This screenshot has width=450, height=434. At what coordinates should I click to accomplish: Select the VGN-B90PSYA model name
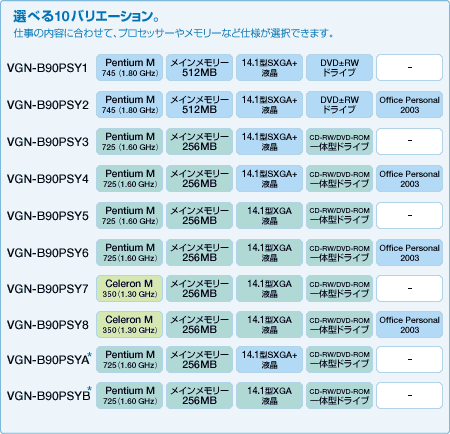tap(49, 359)
